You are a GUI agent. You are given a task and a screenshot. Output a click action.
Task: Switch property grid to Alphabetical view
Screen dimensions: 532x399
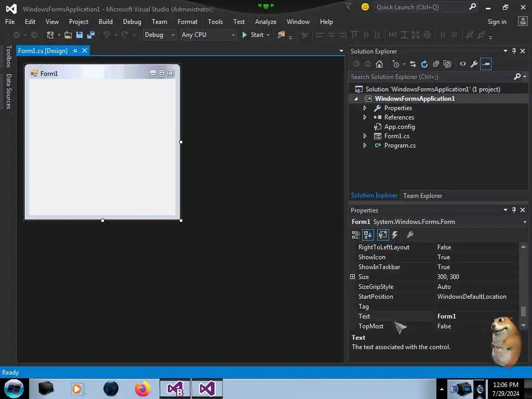368,234
